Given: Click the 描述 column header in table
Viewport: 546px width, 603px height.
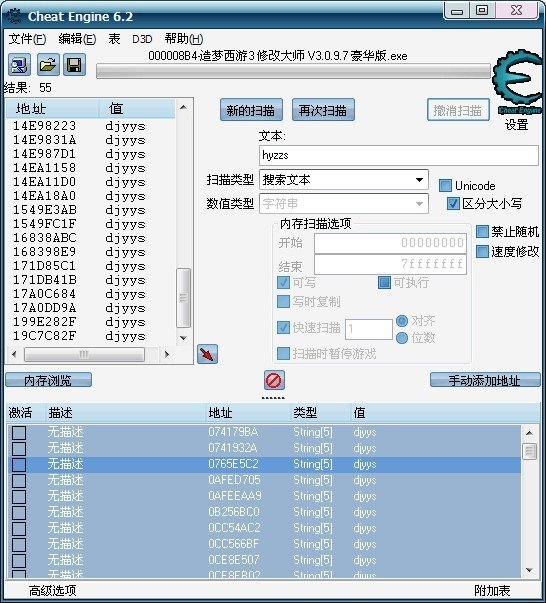Looking at the screenshot, I should click(x=126, y=413).
